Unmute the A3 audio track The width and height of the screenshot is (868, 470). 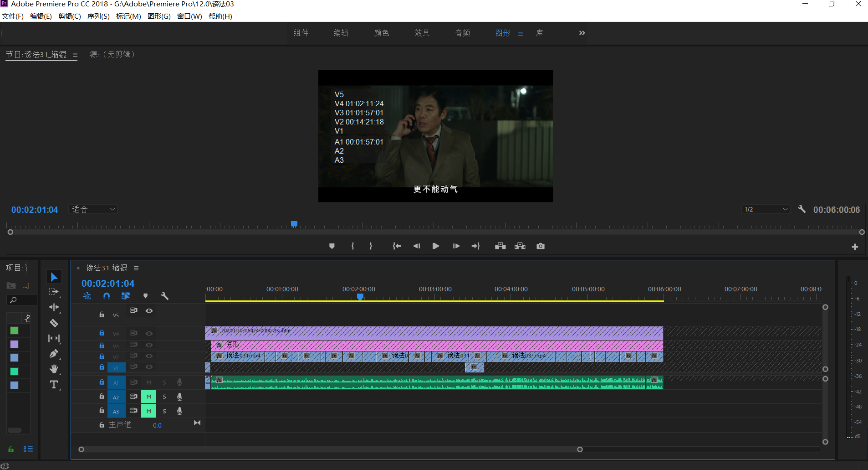tap(149, 411)
